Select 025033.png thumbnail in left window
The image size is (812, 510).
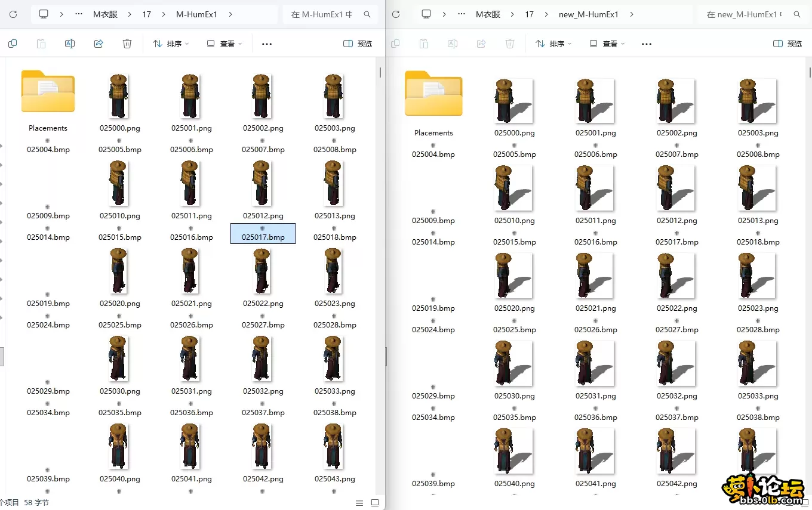pyautogui.click(x=333, y=359)
